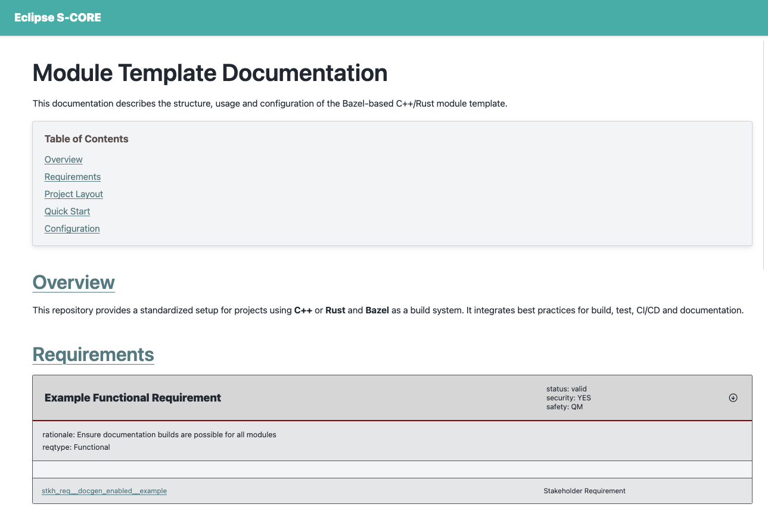Click the rationale line in requirement card
768x532 pixels.
pos(159,435)
